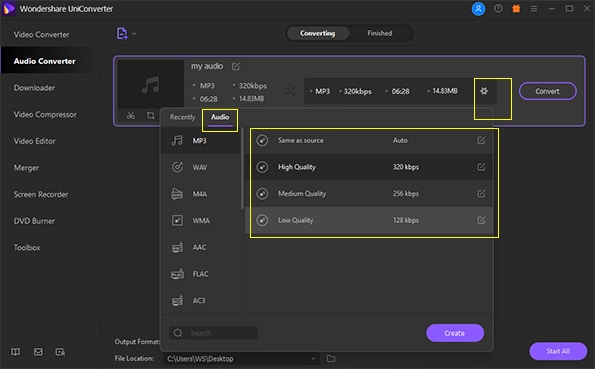The image size is (595, 369).
Task: Click the orange gift box icon
Action: coord(516,8)
